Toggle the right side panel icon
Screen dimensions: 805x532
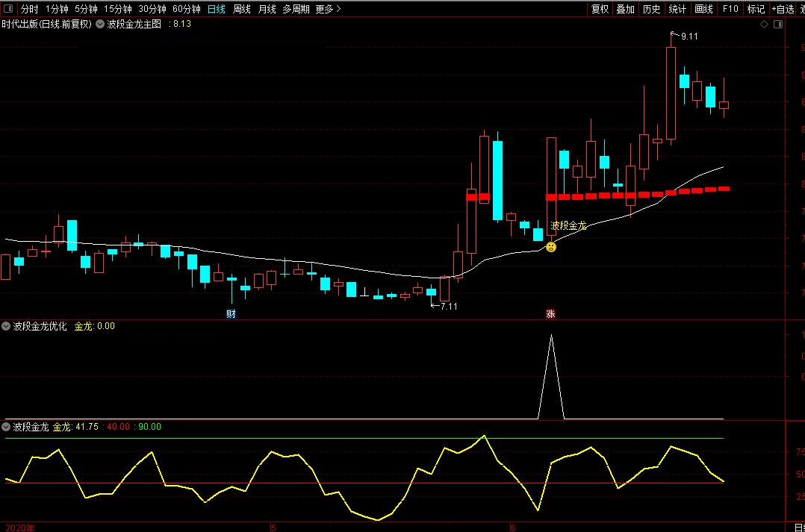(x=778, y=24)
